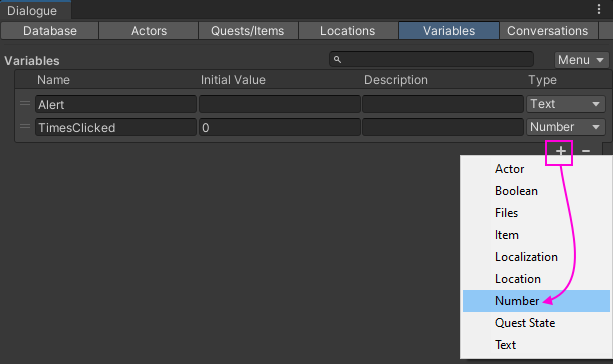Open the Text type dropdown for Alert

point(566,104)
